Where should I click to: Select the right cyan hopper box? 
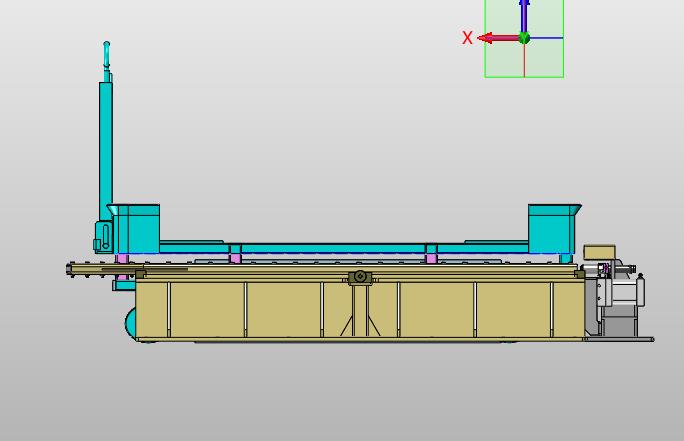[554, 229]
